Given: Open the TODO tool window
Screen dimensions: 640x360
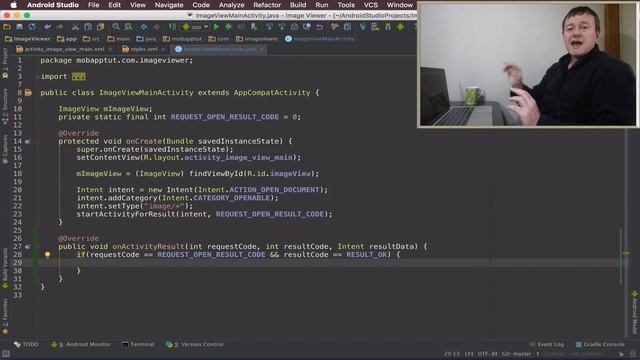Looking at the screenshot, I should point(26,344).
